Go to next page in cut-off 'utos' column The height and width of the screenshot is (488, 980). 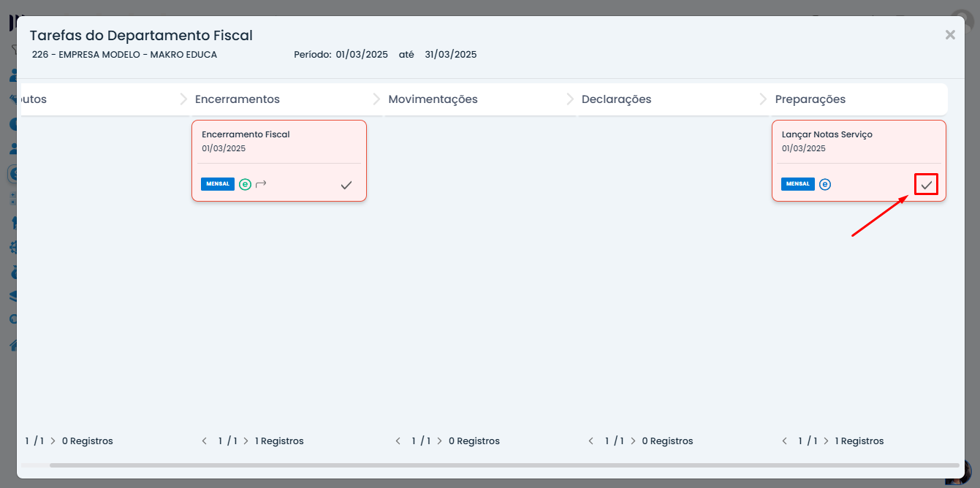[x=53, y=441]
